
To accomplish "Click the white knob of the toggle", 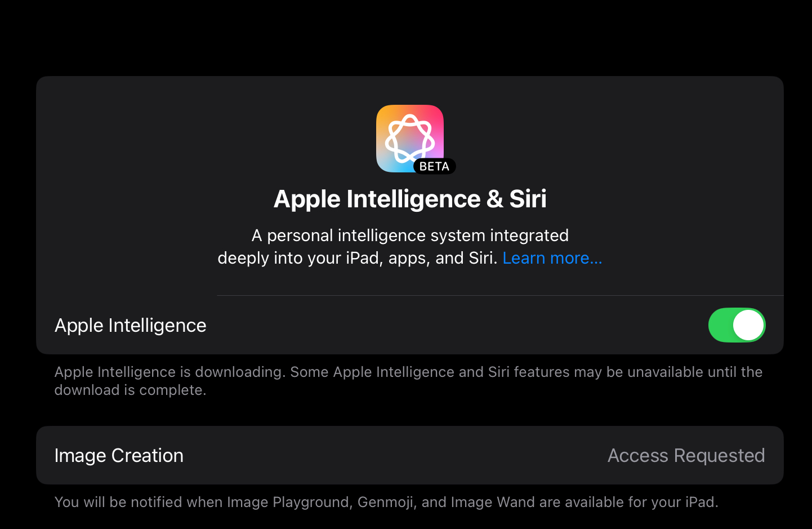I will click(748, 325).
